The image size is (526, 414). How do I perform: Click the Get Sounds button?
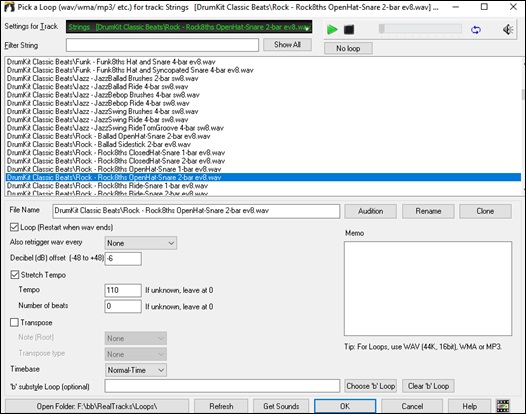(x=281, y=406)
